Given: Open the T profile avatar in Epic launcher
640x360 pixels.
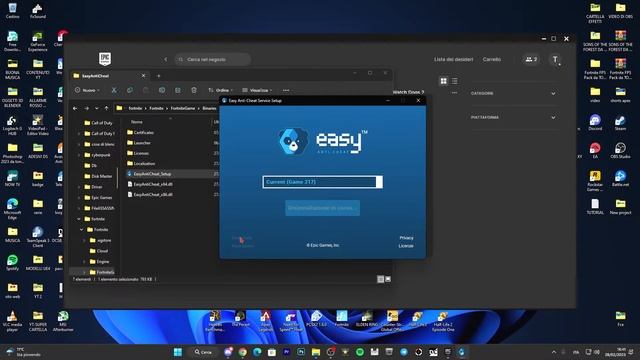Looking at the screenshot, I should (x=555, y=60).
